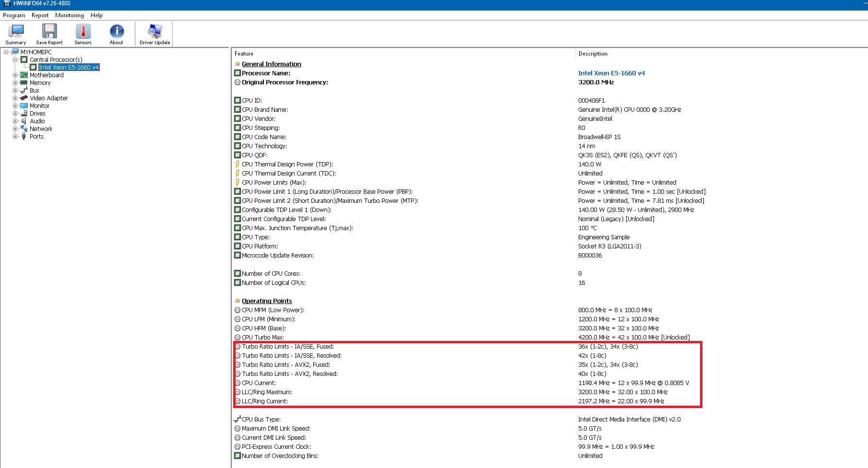Click the CPU Max. Junction Temperature row

[x=550, y=228]
